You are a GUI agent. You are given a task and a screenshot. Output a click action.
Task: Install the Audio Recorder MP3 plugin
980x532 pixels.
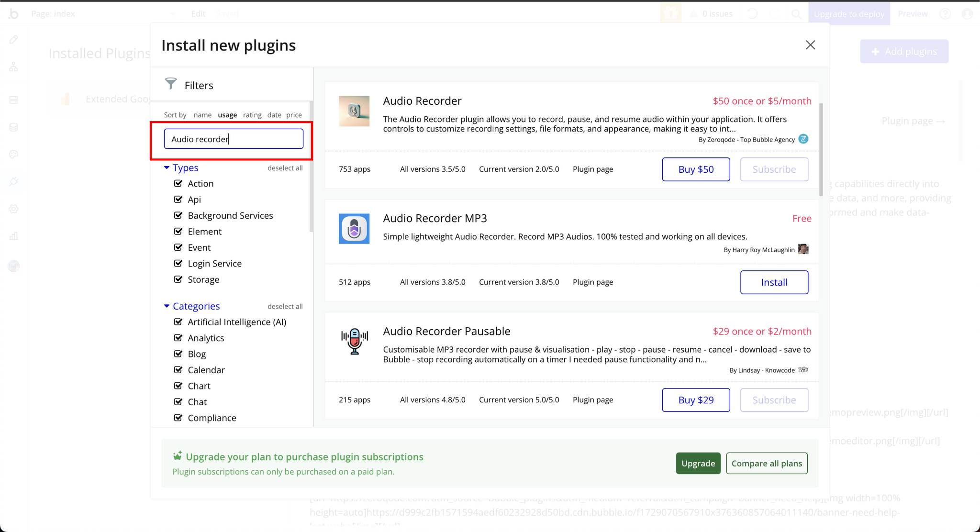(774, 282)
